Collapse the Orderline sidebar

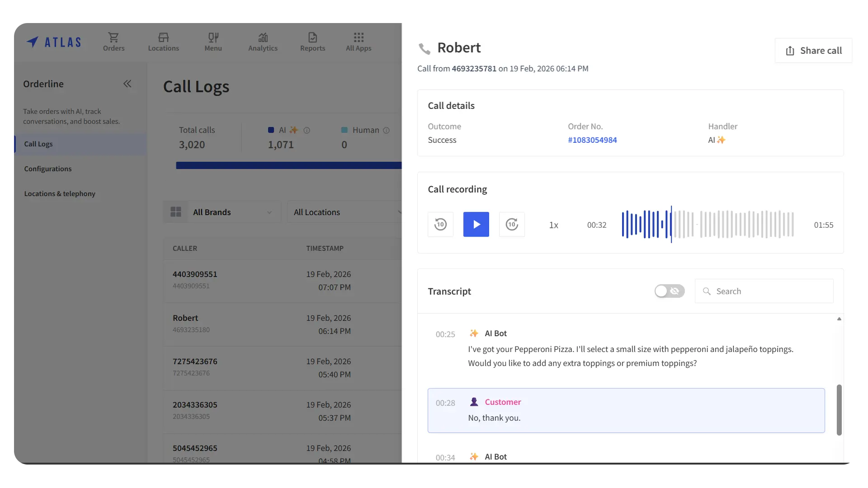tap(127, 84)
